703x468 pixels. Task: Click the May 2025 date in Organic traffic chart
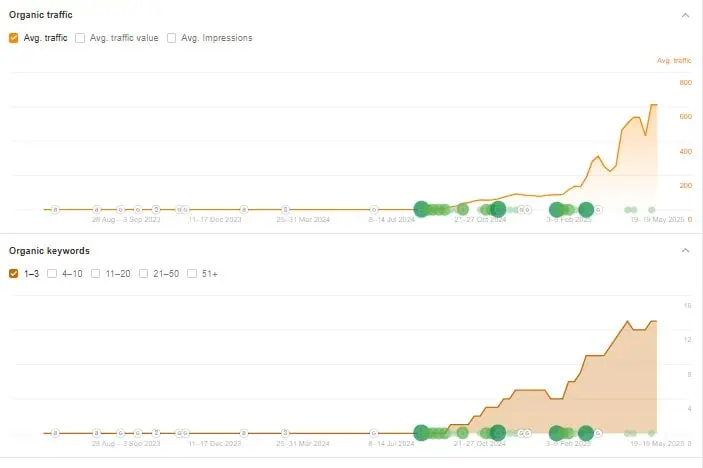(657, 220)
